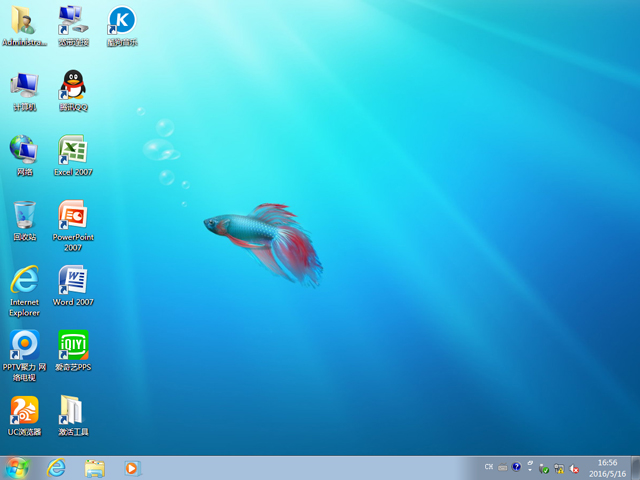640x480 pixels.
Task: Click the blue help question mark icon
Action: (x=516, y=467)
